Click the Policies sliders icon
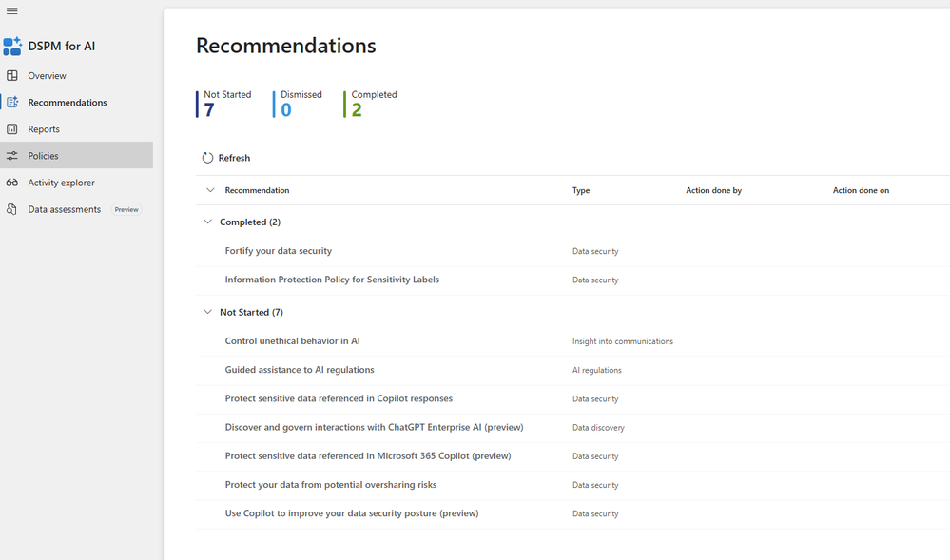950x560 pixels. [x=12, y=156]
